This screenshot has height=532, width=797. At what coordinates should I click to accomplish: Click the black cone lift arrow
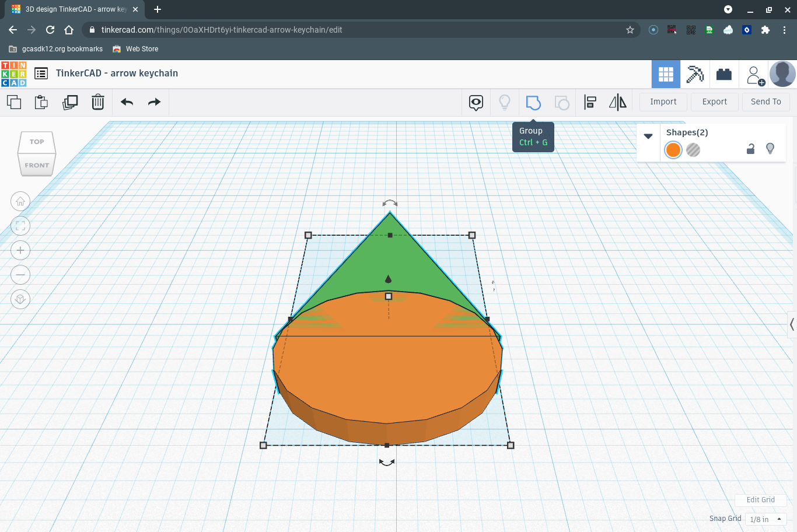388,279
